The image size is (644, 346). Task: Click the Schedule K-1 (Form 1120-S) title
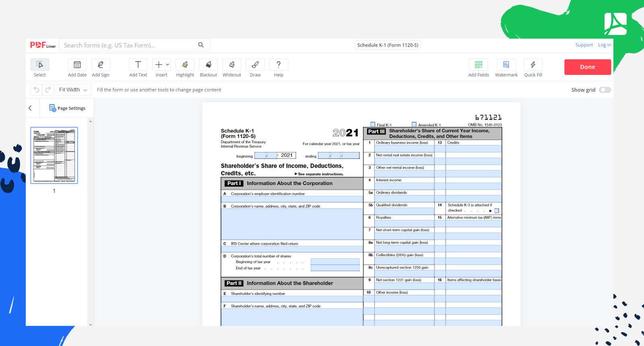tap(388, 45)
